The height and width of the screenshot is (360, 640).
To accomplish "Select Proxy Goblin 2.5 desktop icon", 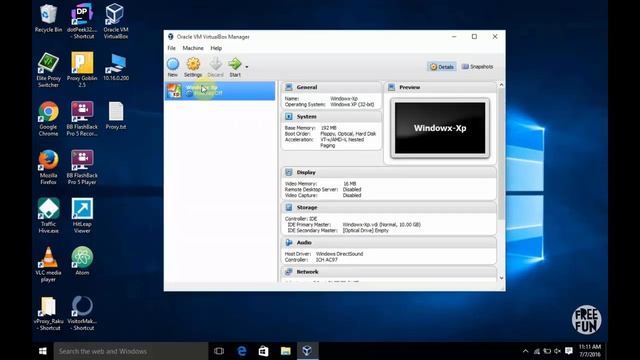I will (x=82, y=70).
